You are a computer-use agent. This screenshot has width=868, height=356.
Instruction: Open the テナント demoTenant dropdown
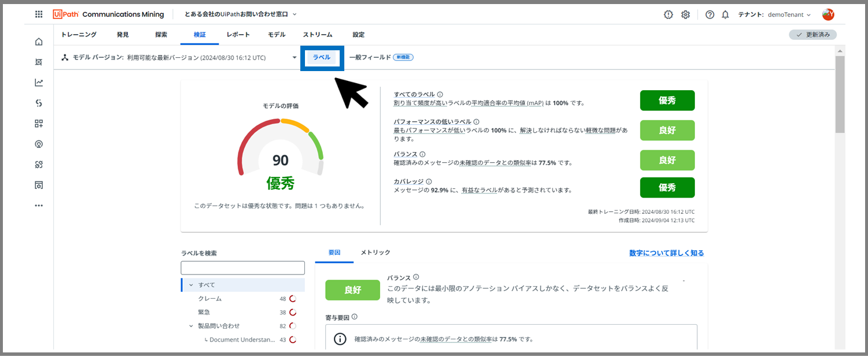tap(775, 14)
